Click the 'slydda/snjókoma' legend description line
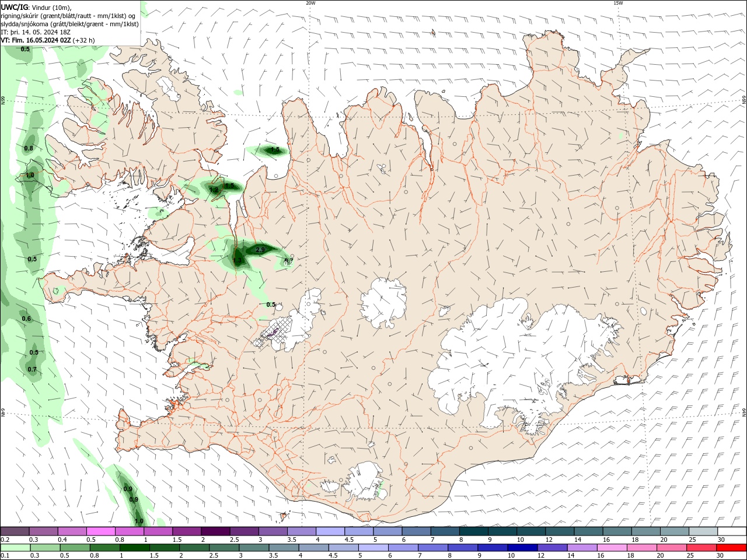747x560 pixels. coord(70,24)
